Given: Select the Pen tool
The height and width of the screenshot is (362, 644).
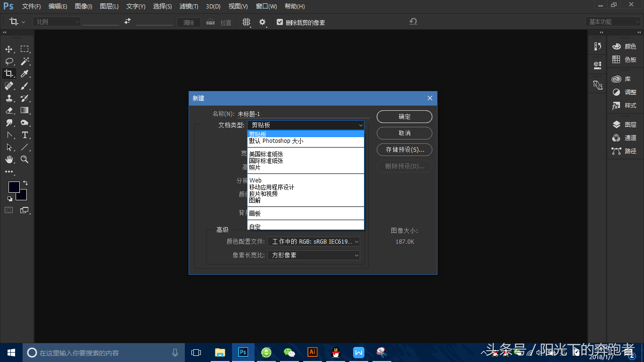Looking at the screenshot, I should tap(9, 135).
